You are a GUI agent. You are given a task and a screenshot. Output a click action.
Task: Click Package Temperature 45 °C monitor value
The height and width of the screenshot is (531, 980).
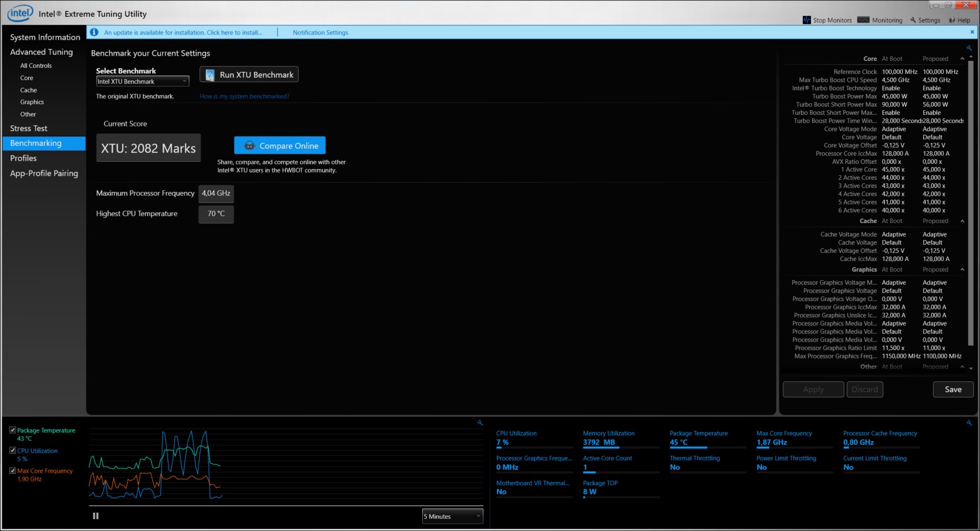[x=678, y=443]
